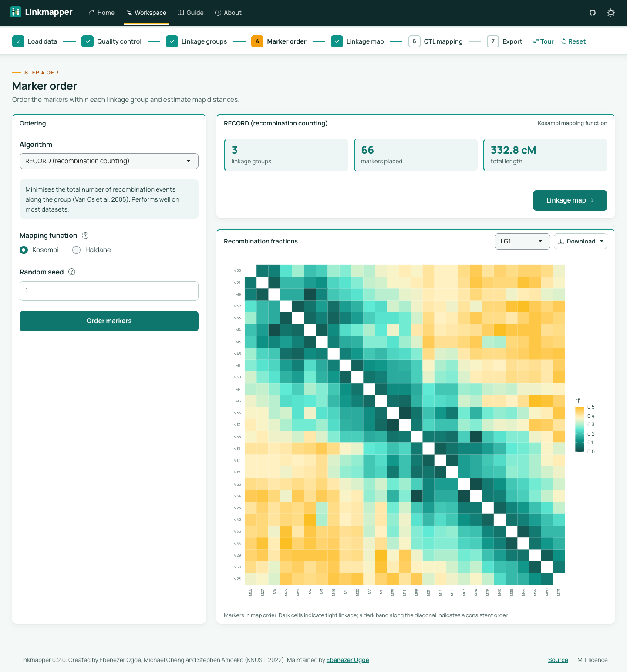Click the 'Recombination fractions' panel title
The width and height of the screenshot is (627, 672).
click(x=261, y=241)
